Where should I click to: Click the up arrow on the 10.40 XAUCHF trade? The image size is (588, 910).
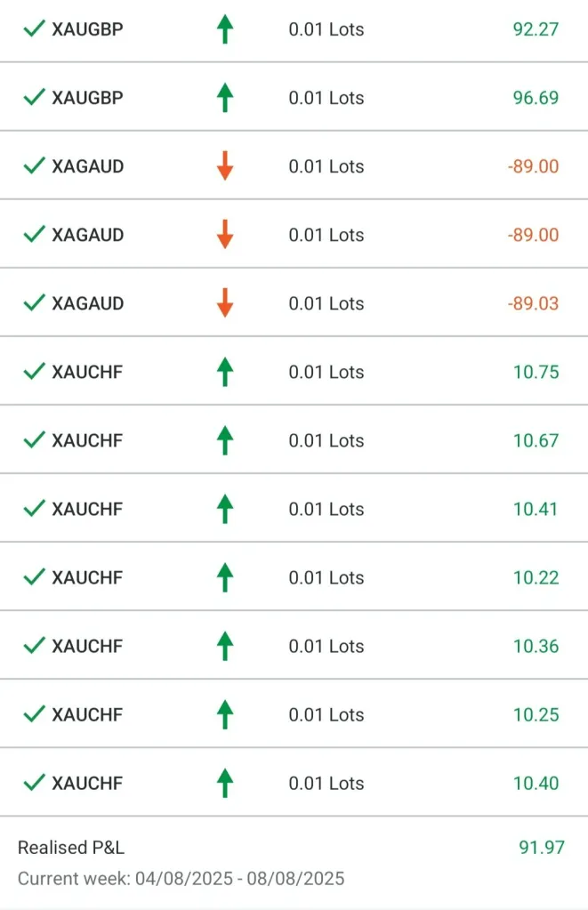point(225,783)
